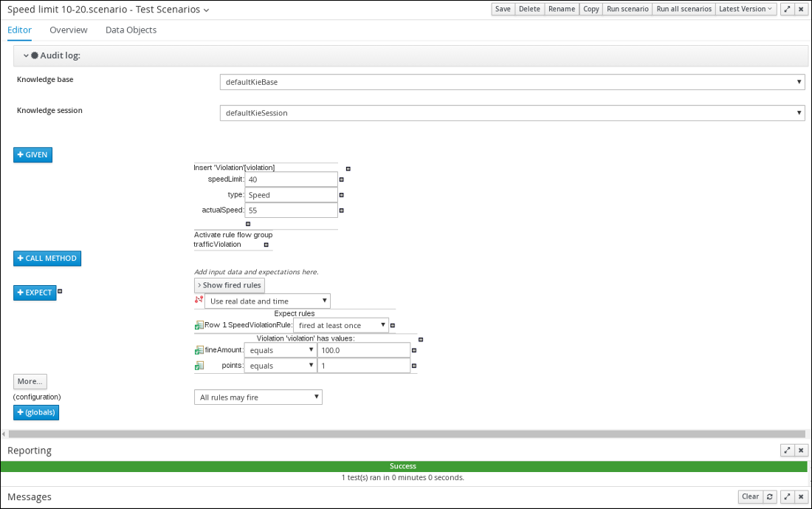Screen dimensions: 812x509
Task: Close the Messages panel
Action: click(x=801, y=496)
